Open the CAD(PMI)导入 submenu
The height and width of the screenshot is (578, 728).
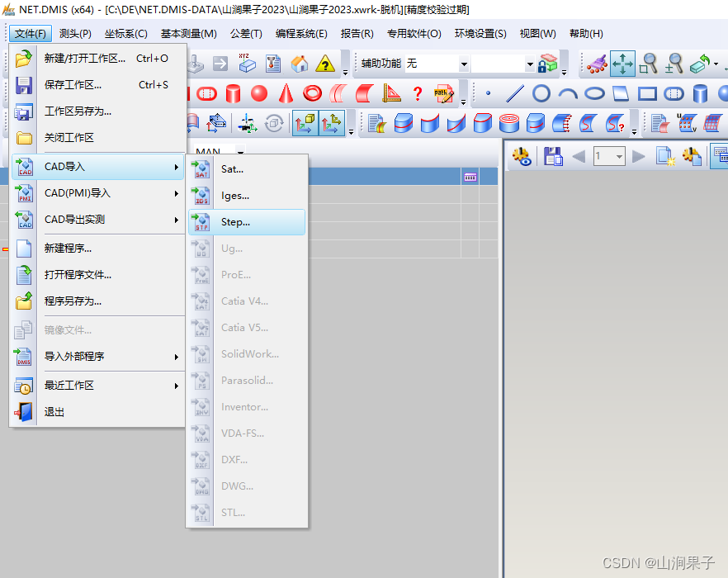[x=97, y=193]
